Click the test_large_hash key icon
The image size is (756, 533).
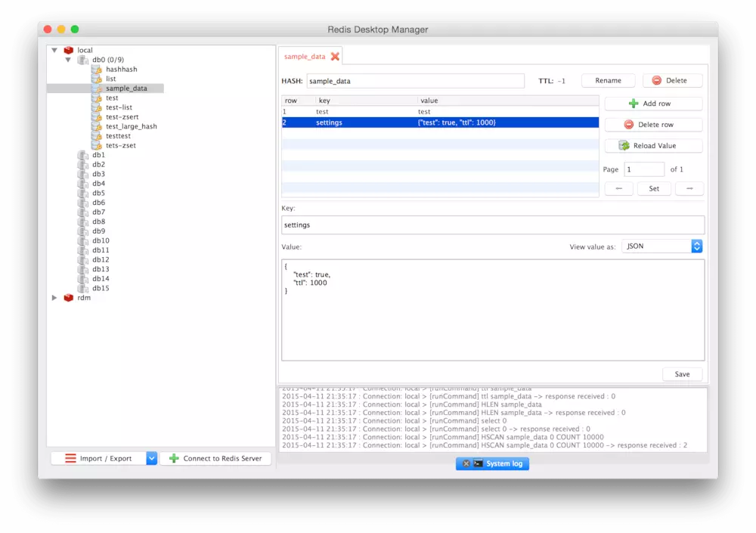tap(97, 126)
